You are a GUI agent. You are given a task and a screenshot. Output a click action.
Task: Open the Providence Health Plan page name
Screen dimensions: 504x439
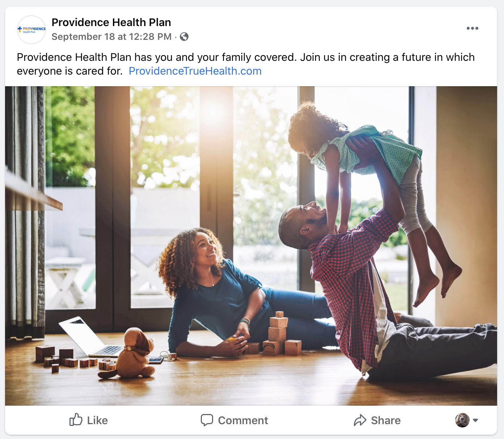111,22
